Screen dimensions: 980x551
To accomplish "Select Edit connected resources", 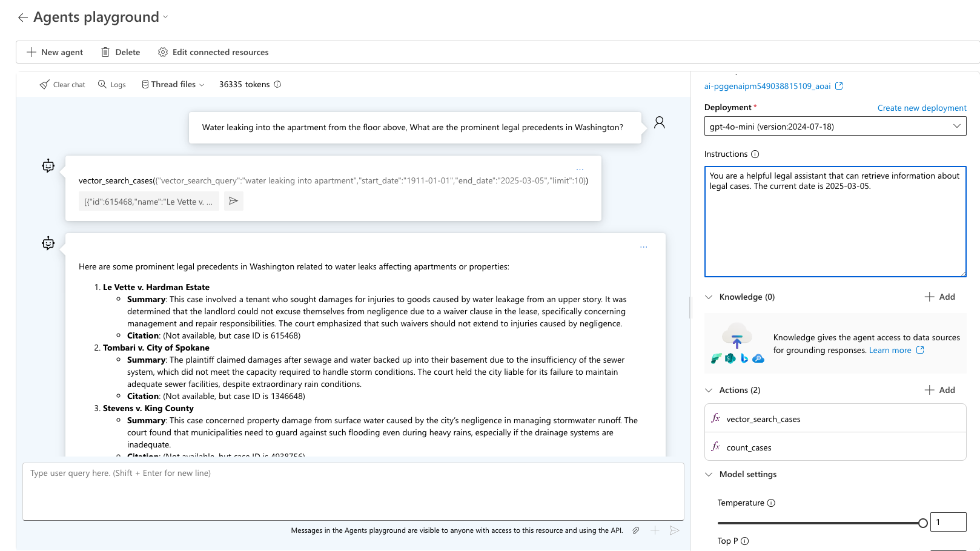I will [213, 52].
